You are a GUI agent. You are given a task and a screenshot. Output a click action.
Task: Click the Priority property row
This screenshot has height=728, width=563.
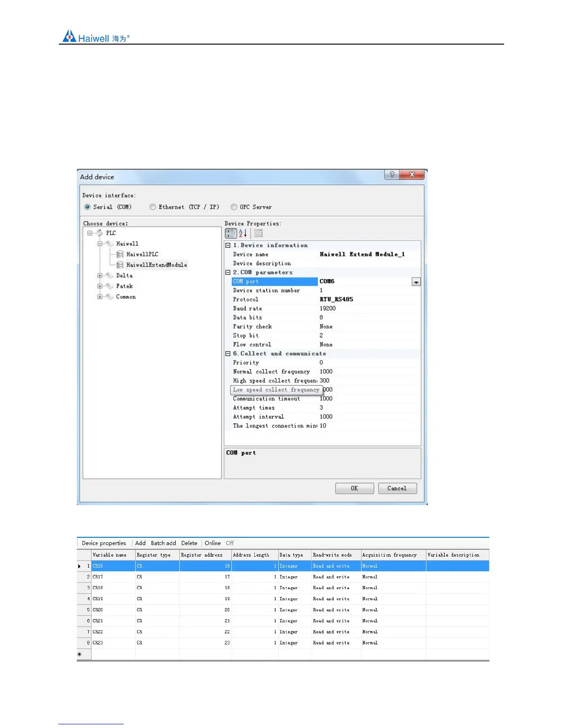(326, 363)
